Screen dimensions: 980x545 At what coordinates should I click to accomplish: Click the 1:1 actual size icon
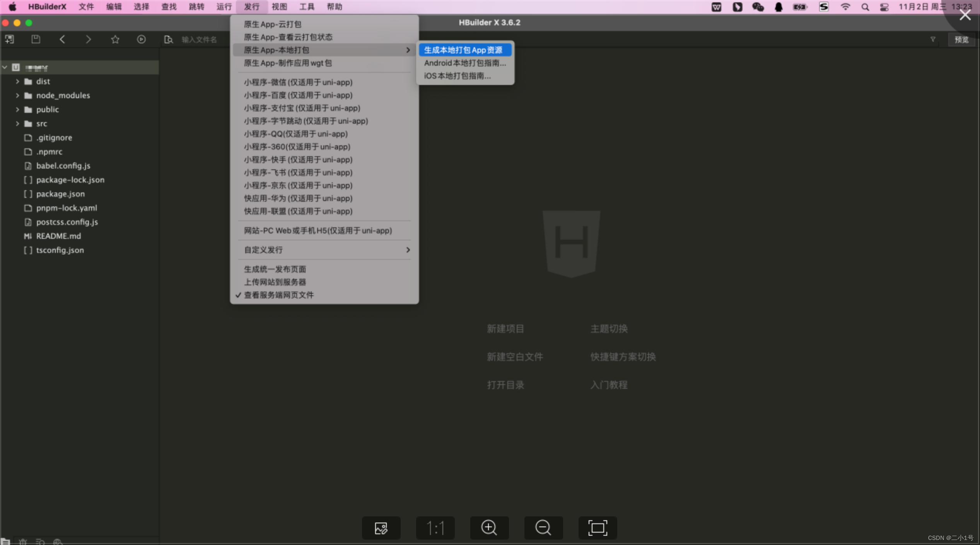(x=435, y=528)
